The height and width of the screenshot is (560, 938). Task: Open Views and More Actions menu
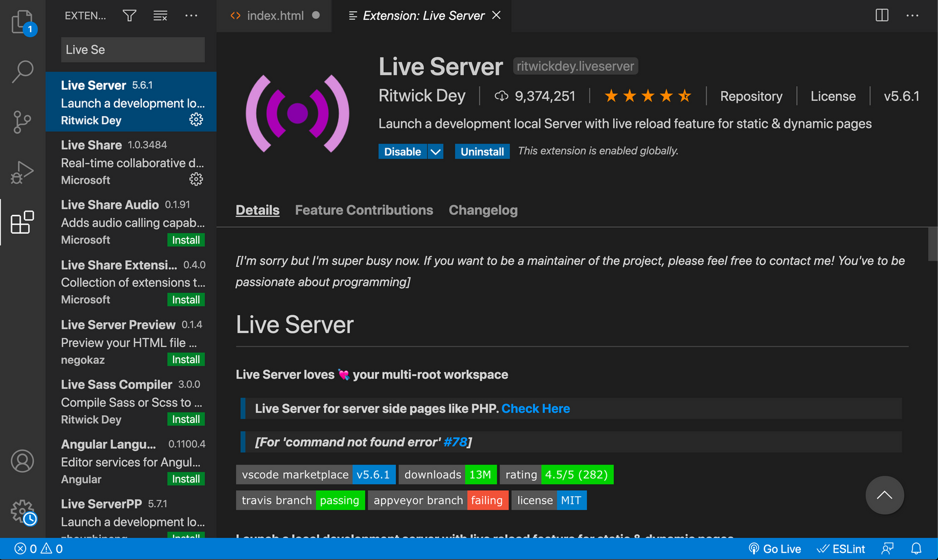[x=191, y=16]
